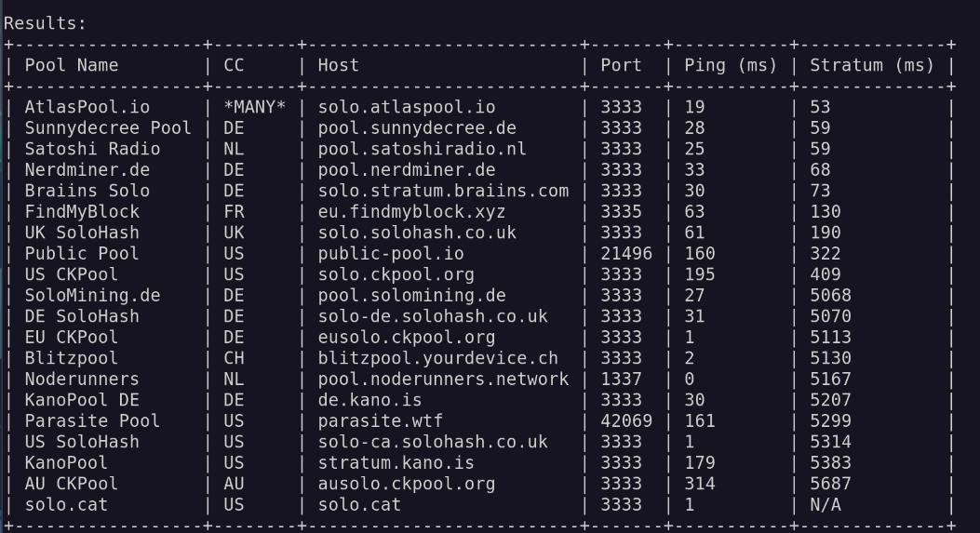The width and height of the screenshot is (980, 533).
Task: Click the "Ping (ms)" column header
Action: pos(731,65)
